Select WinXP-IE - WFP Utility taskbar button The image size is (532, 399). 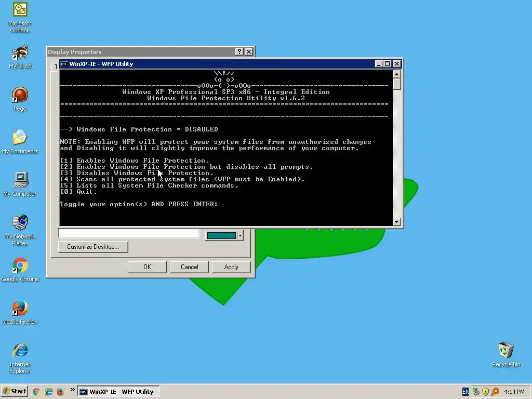118,392
